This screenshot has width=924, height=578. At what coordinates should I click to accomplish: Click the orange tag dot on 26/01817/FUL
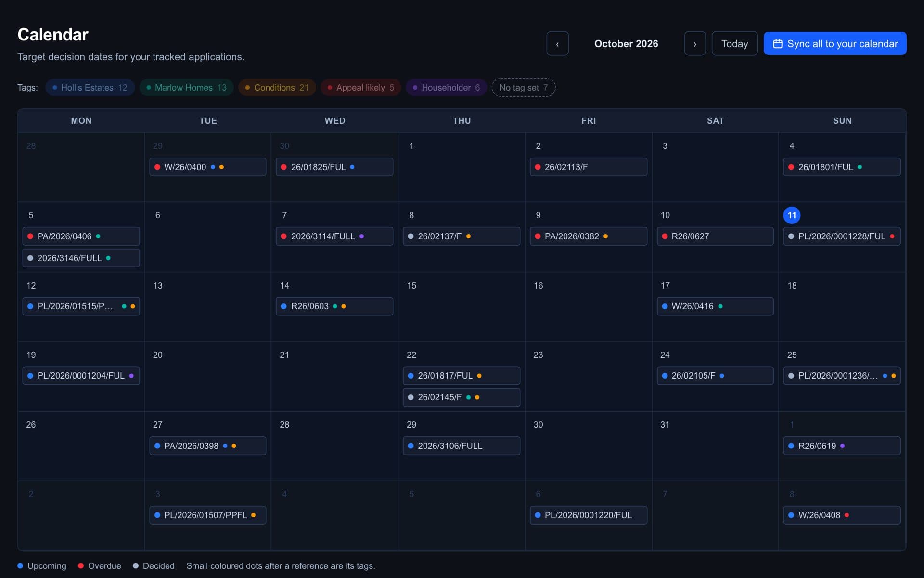point(479,376)
